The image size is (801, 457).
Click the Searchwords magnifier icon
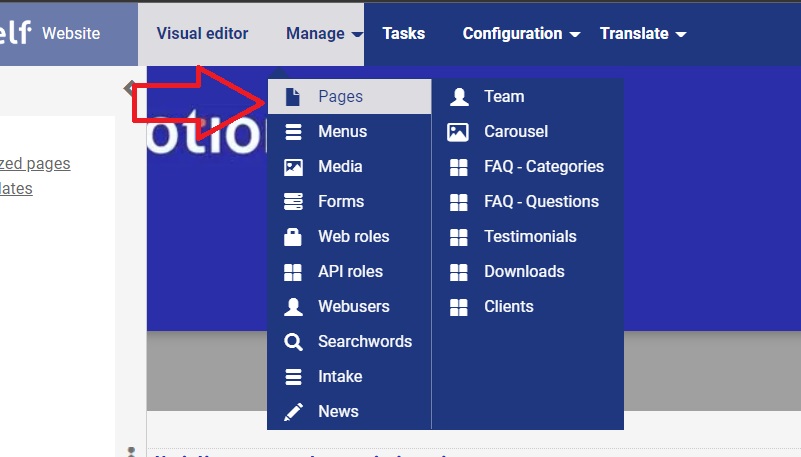293,342
